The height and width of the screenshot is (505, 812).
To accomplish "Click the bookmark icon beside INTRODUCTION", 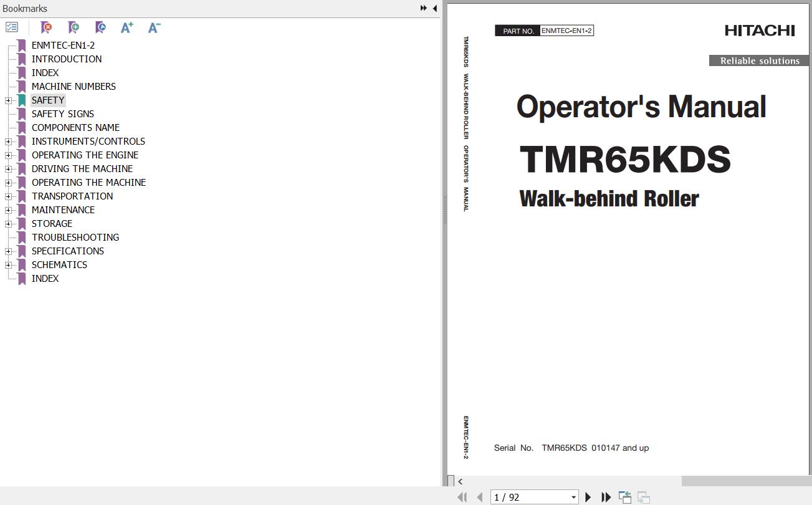I will 22,59.
